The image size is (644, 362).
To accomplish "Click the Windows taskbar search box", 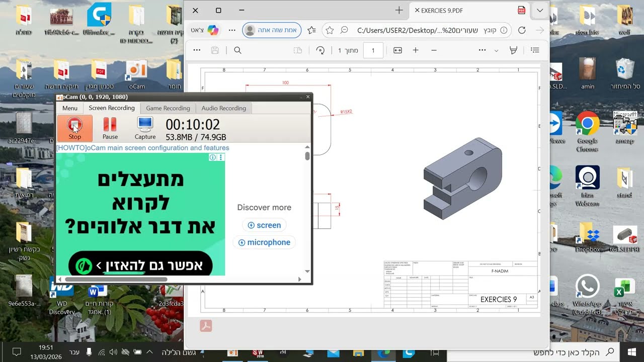I will point(533,352).
